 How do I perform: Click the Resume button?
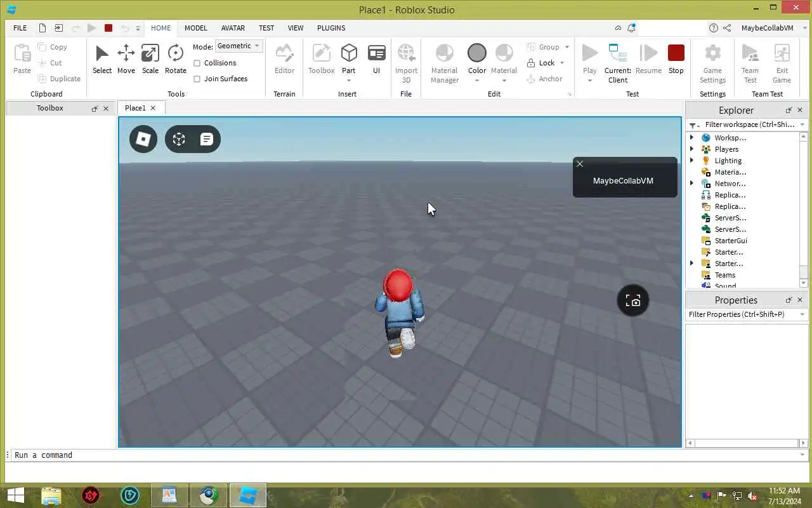648,59
